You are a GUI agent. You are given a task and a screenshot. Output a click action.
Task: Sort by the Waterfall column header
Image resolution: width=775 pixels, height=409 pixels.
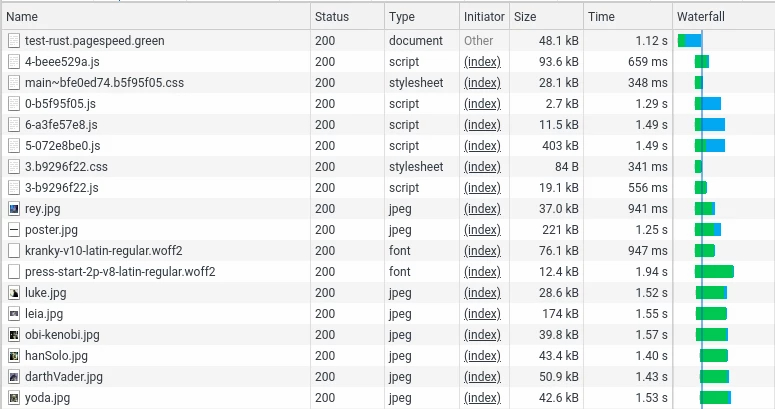700,17
